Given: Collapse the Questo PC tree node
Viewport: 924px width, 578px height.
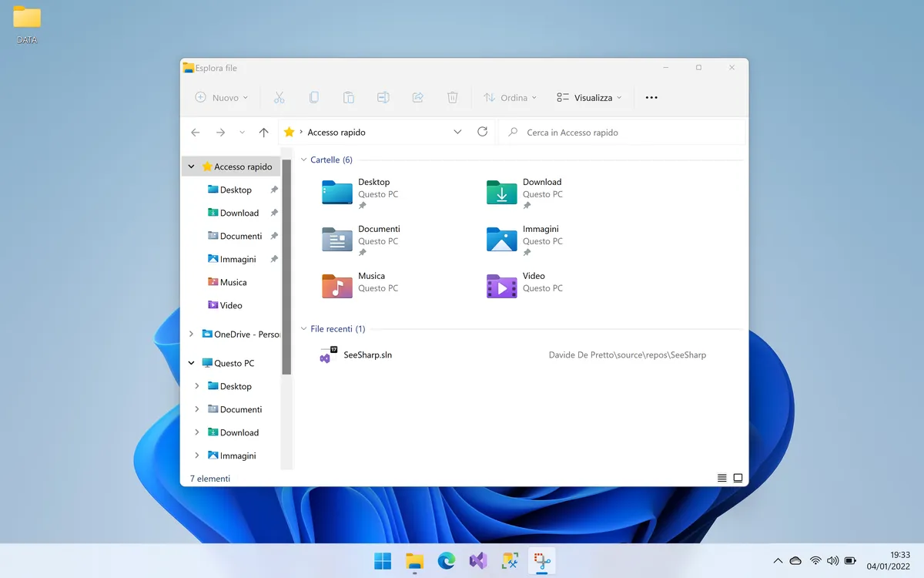Looking at the screenshot, I should [x=192, y=363].
